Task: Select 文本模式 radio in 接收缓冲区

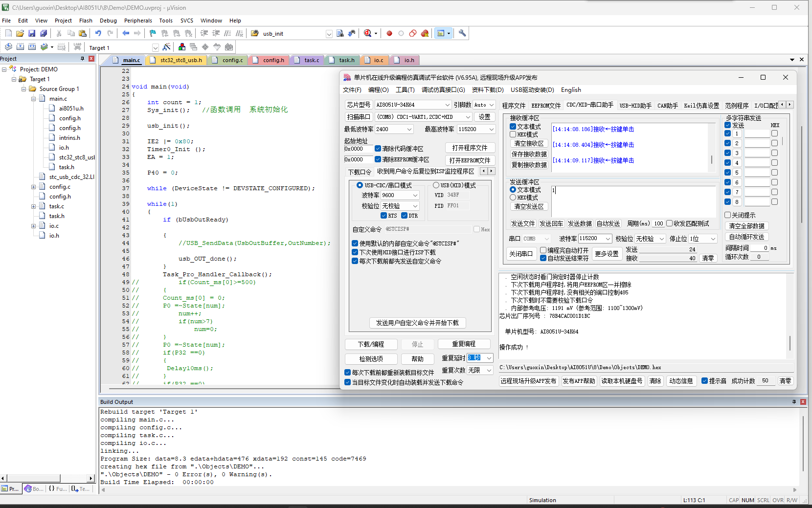Action: (x=513, y=127)
